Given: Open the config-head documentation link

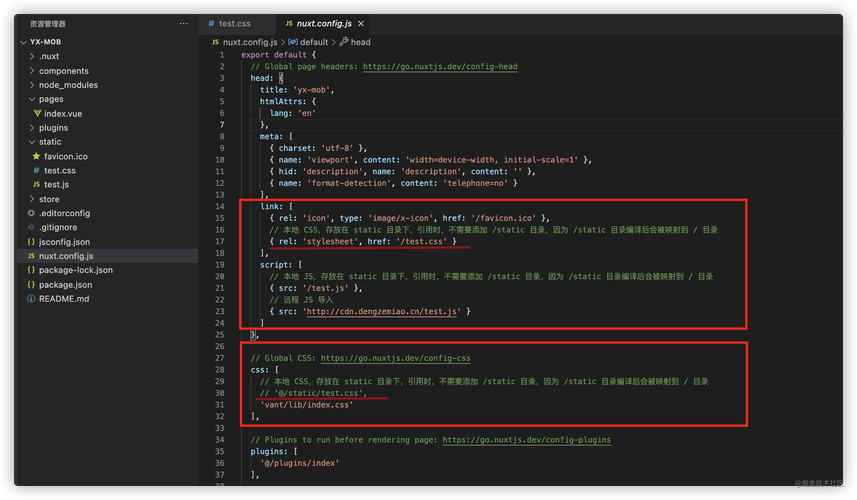Looking at the screenshot, I should [x=440, y=66].
